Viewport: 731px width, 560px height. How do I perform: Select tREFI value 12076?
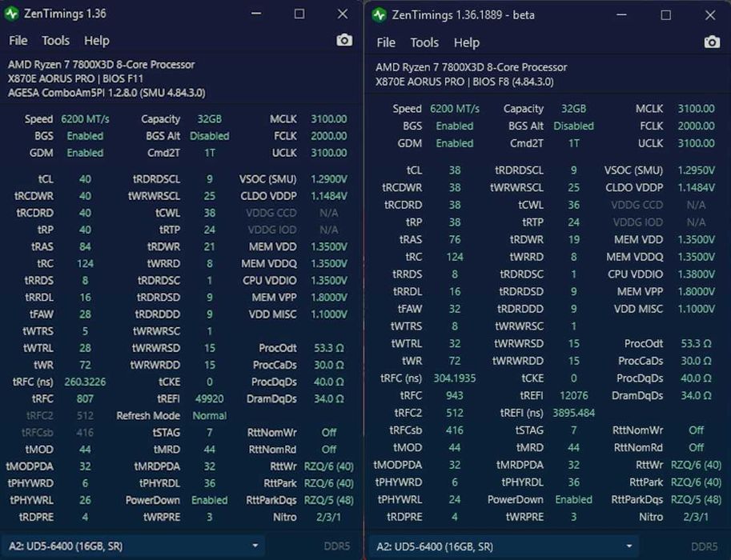[x=573, y=395]
